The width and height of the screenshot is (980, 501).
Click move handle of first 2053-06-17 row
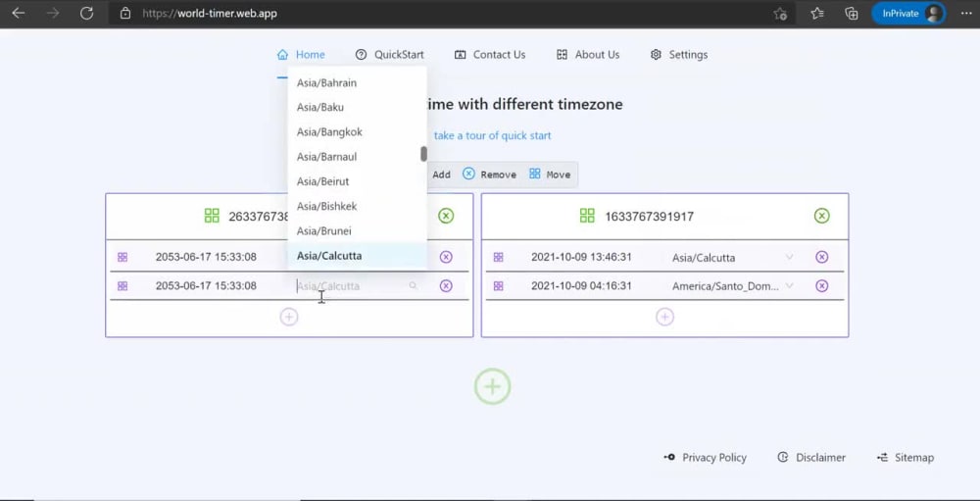(122, 257)
